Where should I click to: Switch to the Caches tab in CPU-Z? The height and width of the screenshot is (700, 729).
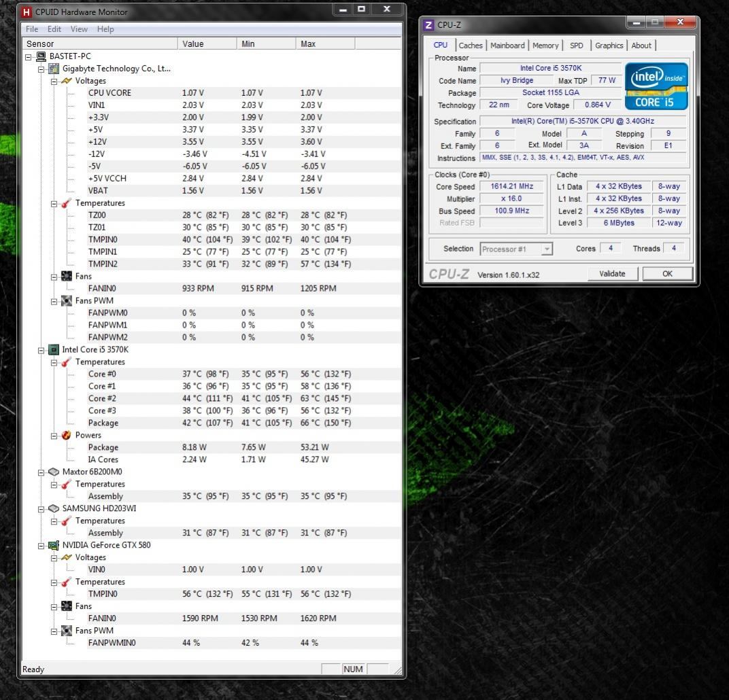tap(471, 46)
